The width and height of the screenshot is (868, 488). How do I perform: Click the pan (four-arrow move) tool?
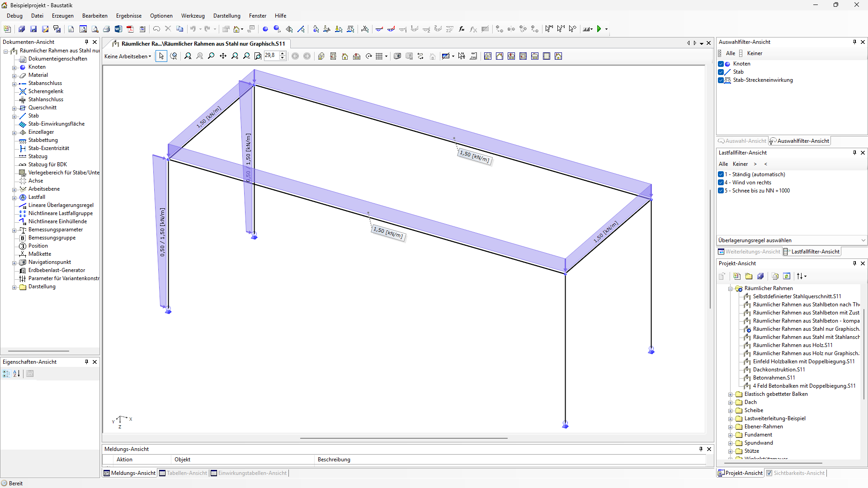coord(223,56)
